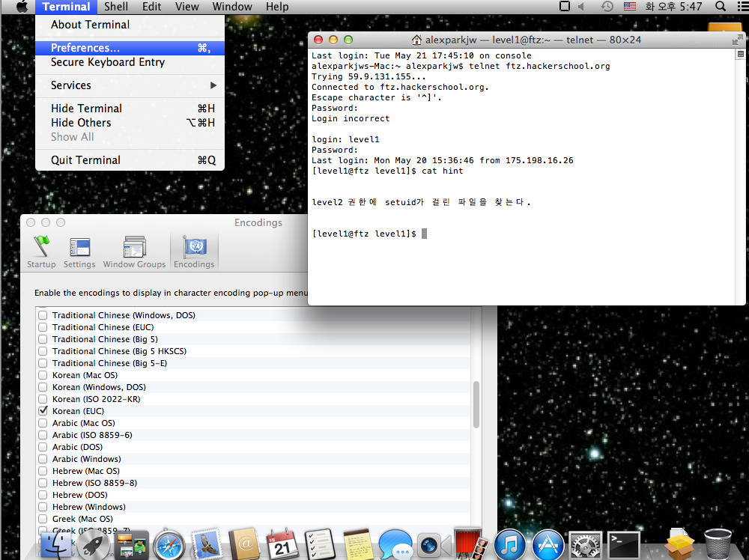
Task: Open the App Store dock icon
Action: tap(548, 544)
